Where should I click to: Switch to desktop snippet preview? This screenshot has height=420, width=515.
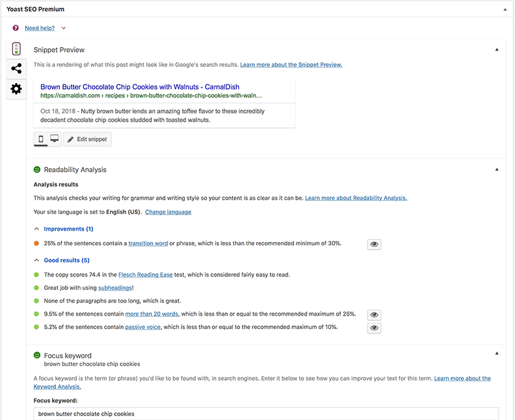(55, 139)
